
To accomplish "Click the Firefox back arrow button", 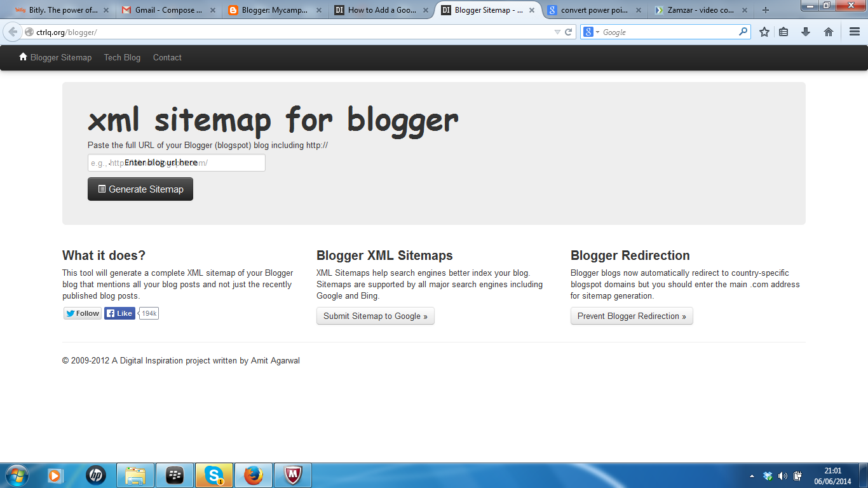I will 13,32.
